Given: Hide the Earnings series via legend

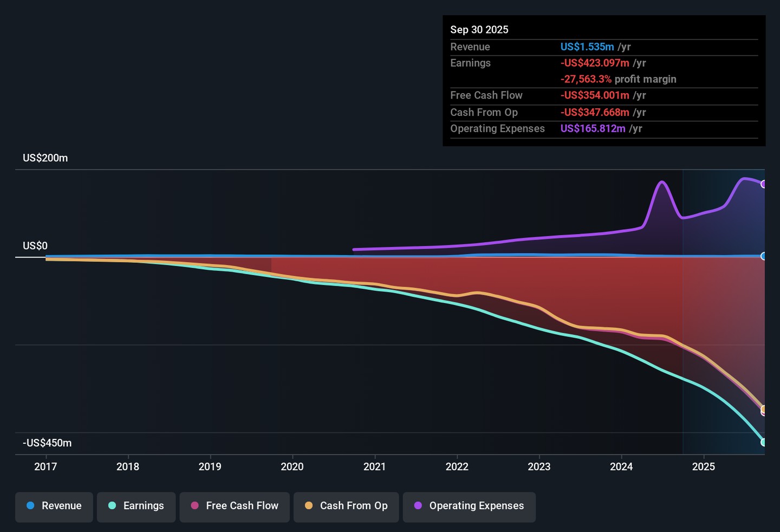Looking at the screenshot, I should 136,506.
